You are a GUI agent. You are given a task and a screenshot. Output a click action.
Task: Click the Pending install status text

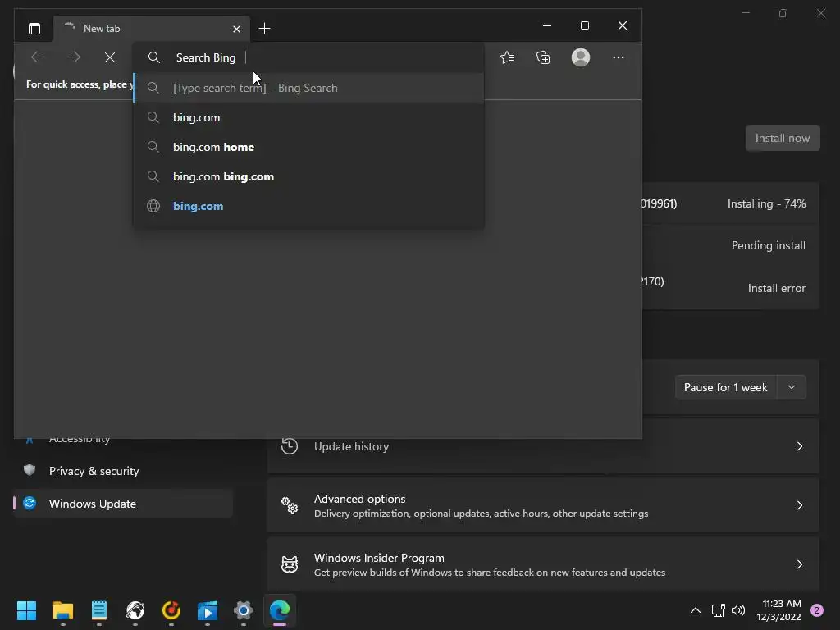tap(768, 245)
